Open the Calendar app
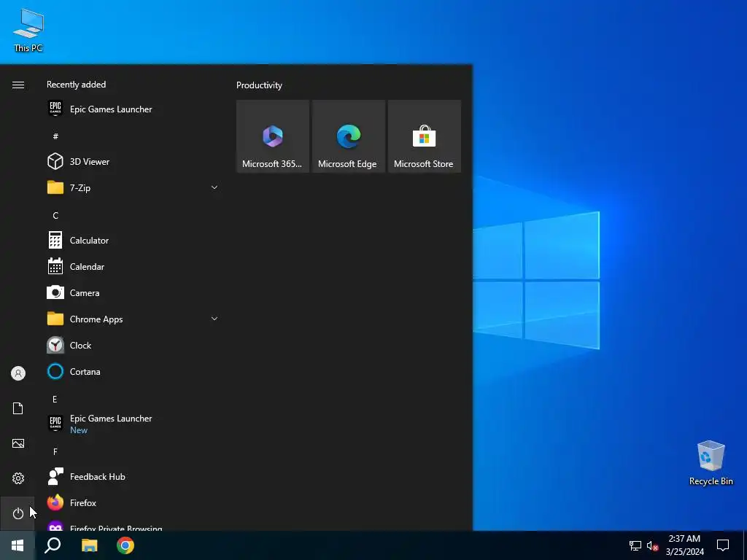The height and width of the screenshot is (560, 747). 133,267
